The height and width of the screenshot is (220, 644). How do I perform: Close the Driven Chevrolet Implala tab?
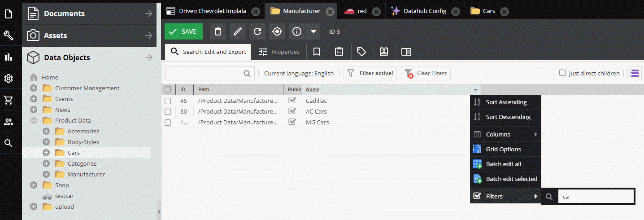[255, 11]
